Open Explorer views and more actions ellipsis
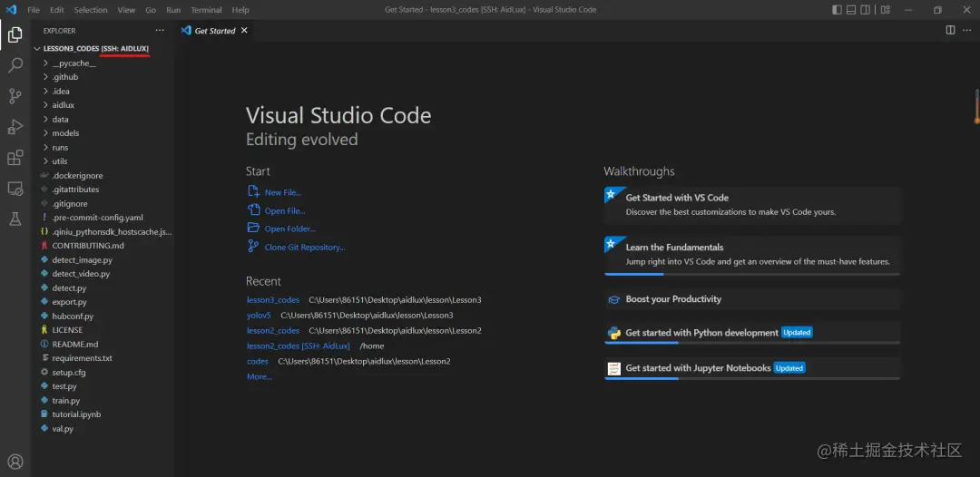Image resolution: width=980 pixels, height=477 pixels. click(160, 30)
